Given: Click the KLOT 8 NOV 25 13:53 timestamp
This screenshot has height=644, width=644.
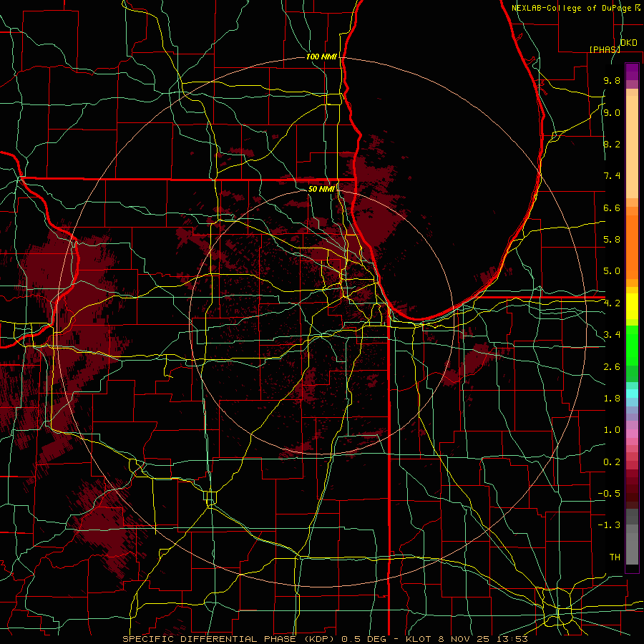Looking at the screenshot, I should (x=467, y=639).
